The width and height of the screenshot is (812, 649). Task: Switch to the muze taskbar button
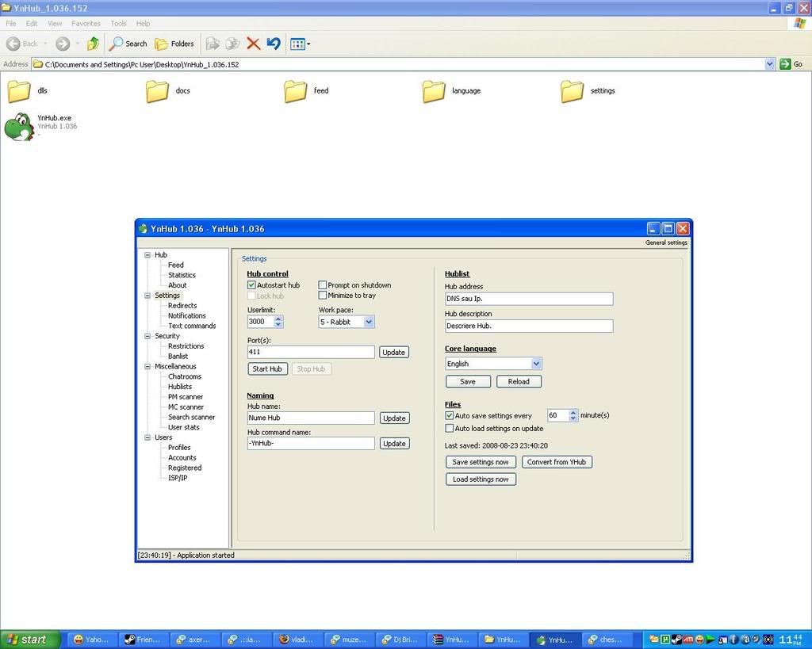(x=350, y=639)
